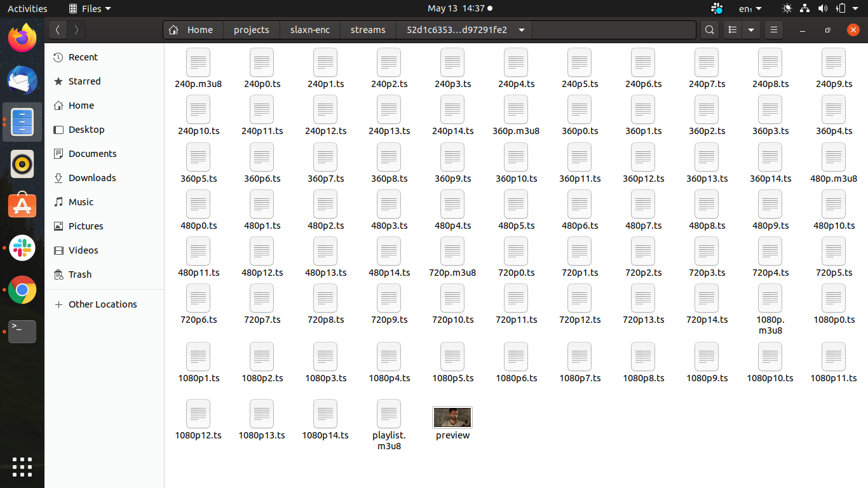Open Other Locations in sidebar
This screenshot has width=868, height=488.
[102, 304]
